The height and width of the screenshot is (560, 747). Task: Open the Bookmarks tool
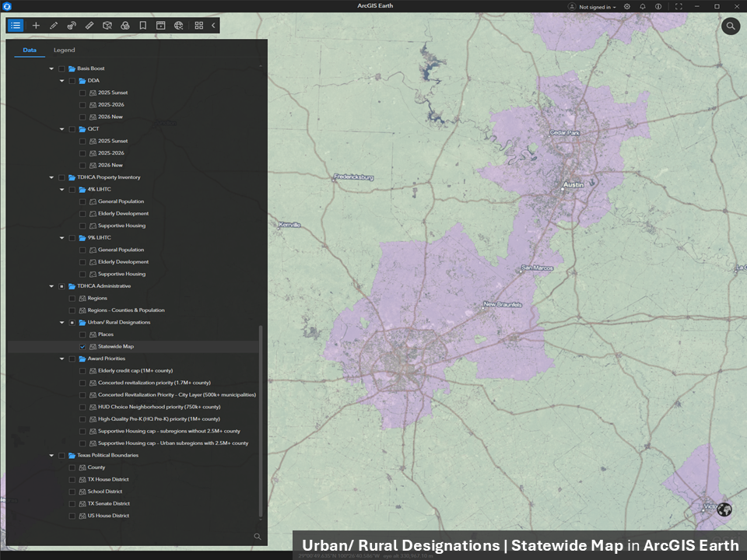click(x=143, y=26)
